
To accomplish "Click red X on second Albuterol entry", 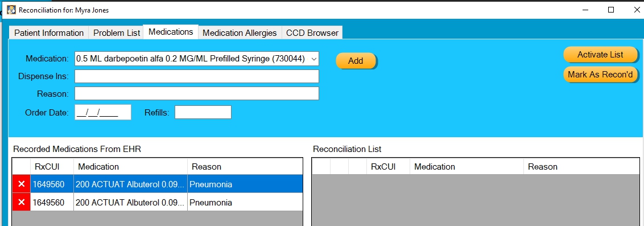I will (x=22, y=202).
